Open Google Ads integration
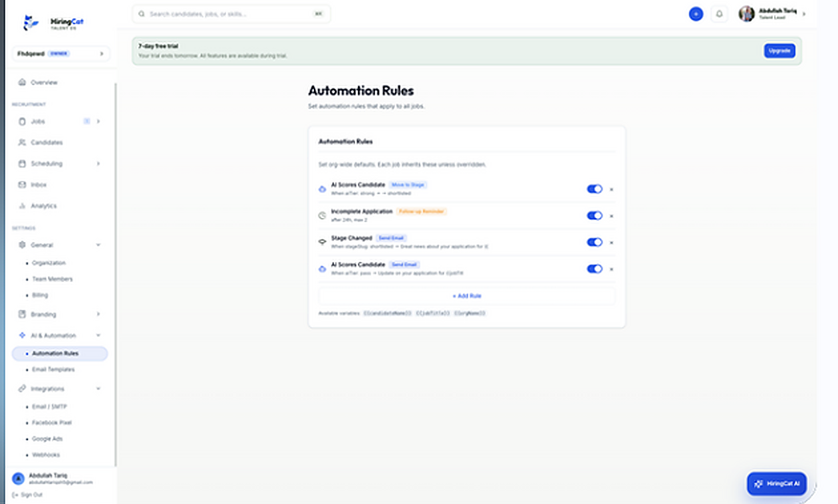The image size is (838, 504). (47, 439)
